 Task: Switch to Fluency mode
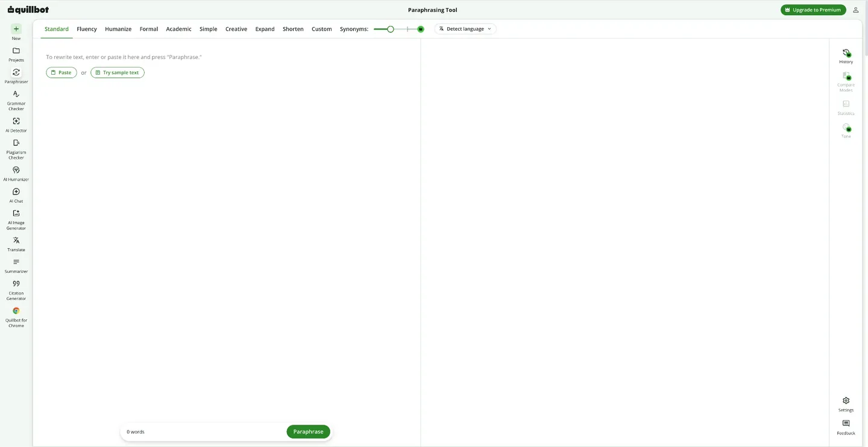click(x=87, y=29)
